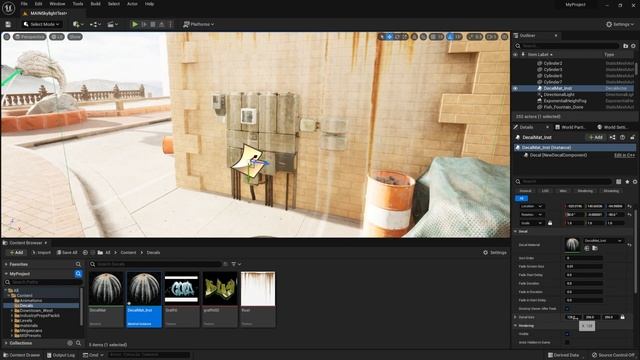Open the Tools menu
Image resolution: width=640 pixels, height=360 pixels.
78,4
